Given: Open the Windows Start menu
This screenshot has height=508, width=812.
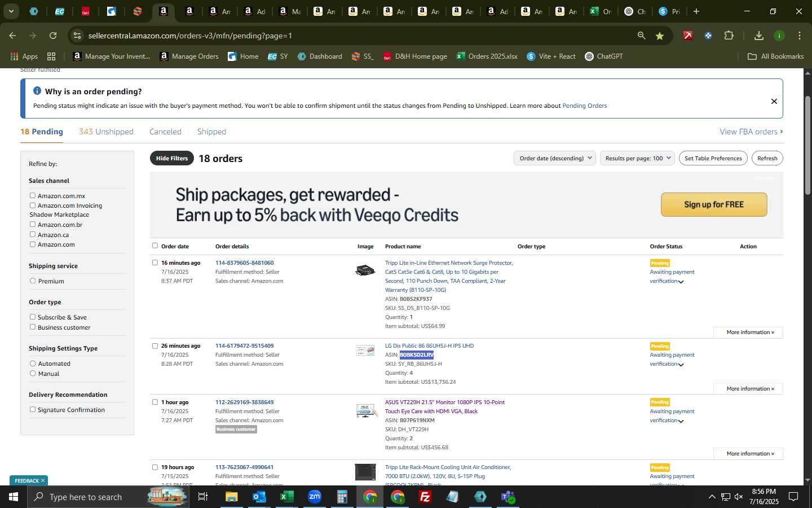Looking at the screenshot, I should 14,497.
